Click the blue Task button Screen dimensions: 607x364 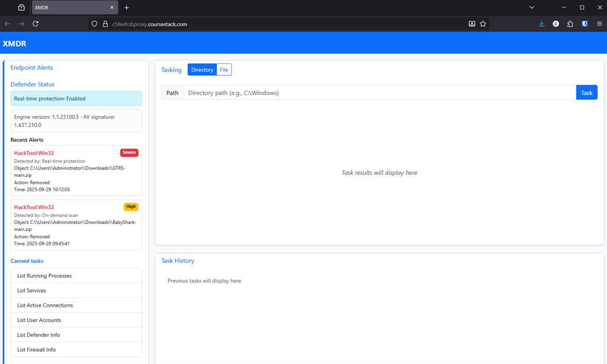[x=586, y=93]
